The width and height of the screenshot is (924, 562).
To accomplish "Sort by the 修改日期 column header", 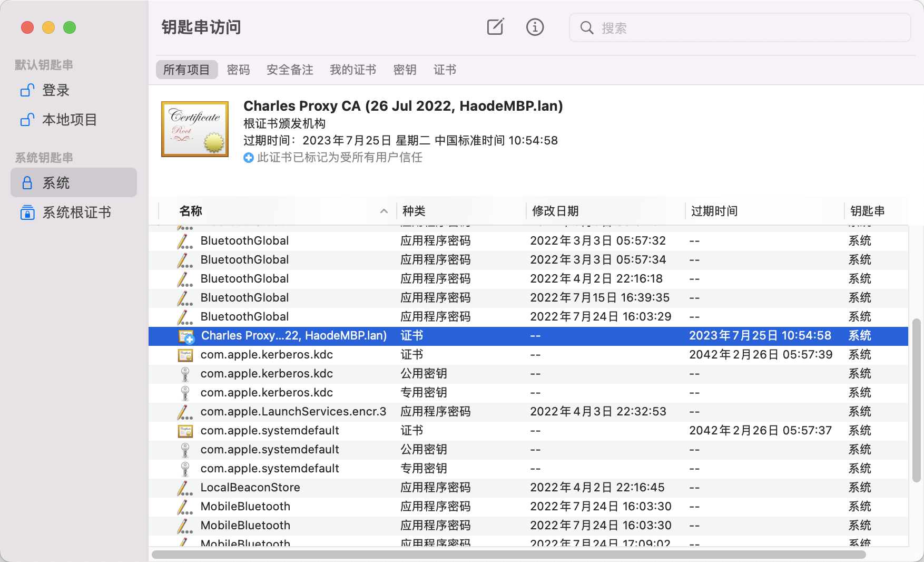I will [x=555, y=211].
